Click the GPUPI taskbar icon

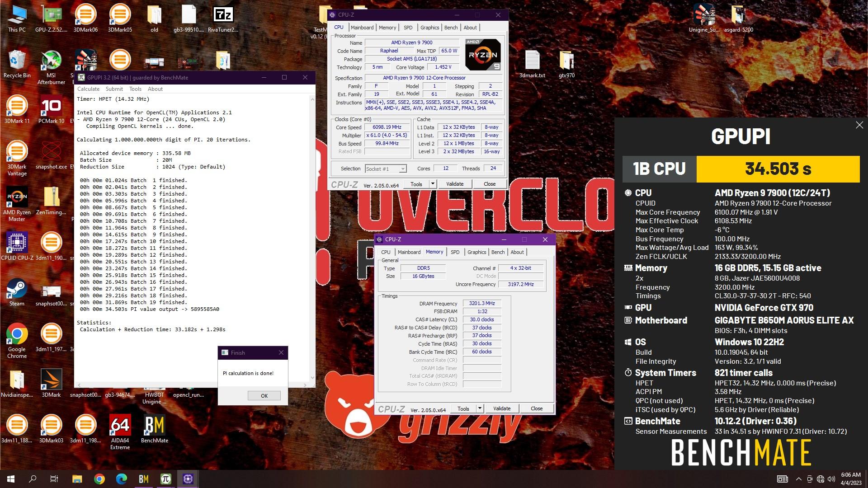(x=166, y=479)
